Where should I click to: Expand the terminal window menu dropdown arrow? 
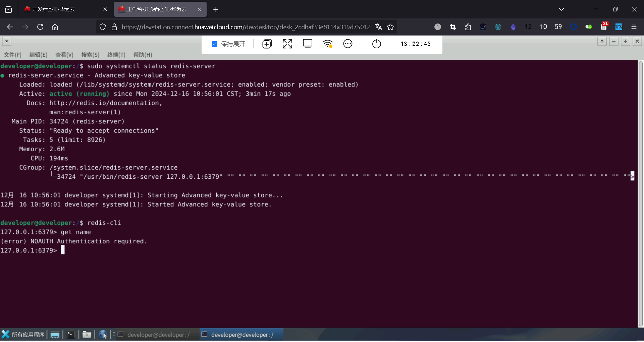[7, 41]
